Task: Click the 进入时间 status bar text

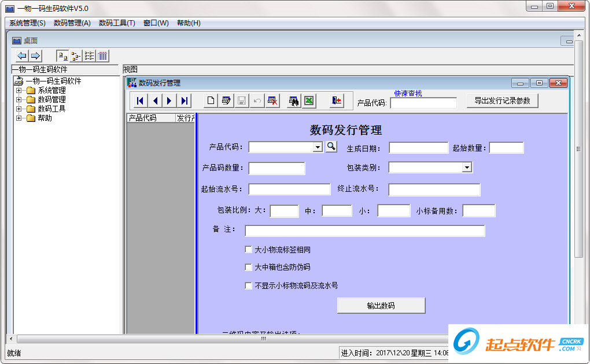Action: tap(394, 353)
